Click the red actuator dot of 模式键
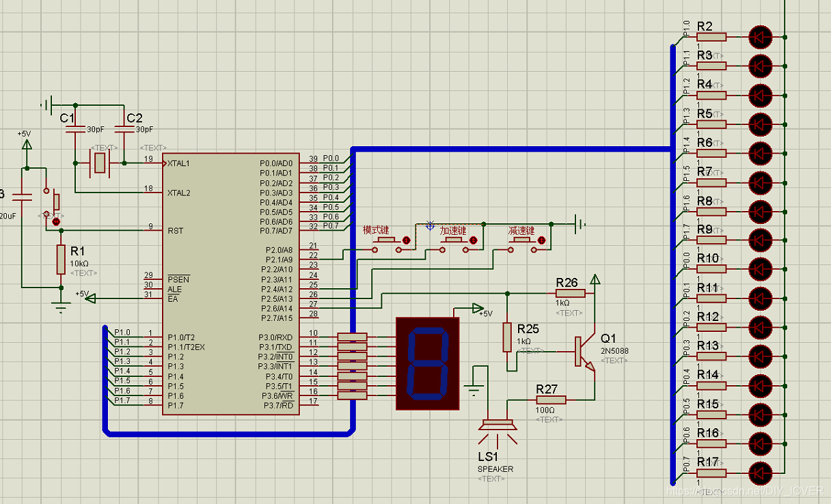The height and width of the screenshot is (504, 831). (407, 240)
